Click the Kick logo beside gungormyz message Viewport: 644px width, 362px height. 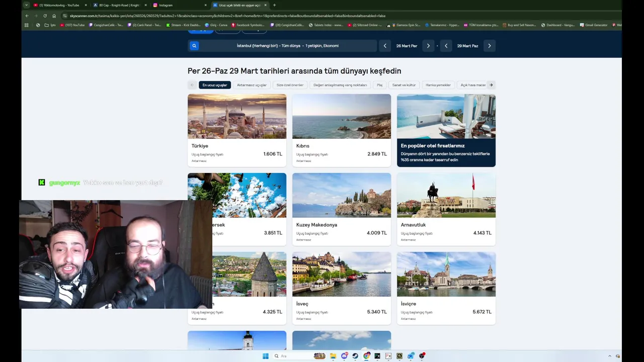[42, 183]
